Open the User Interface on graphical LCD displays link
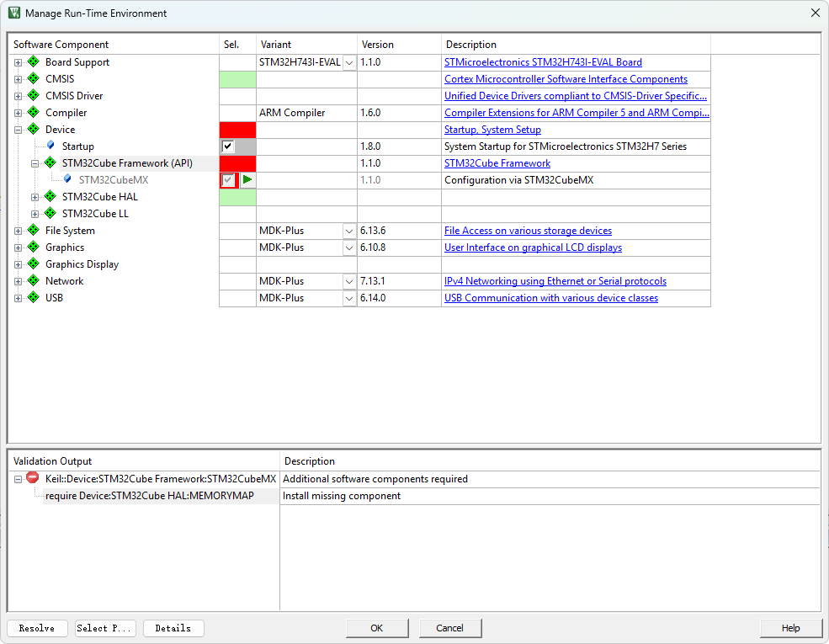Screen dimensions: 829x644 point(533,247)
